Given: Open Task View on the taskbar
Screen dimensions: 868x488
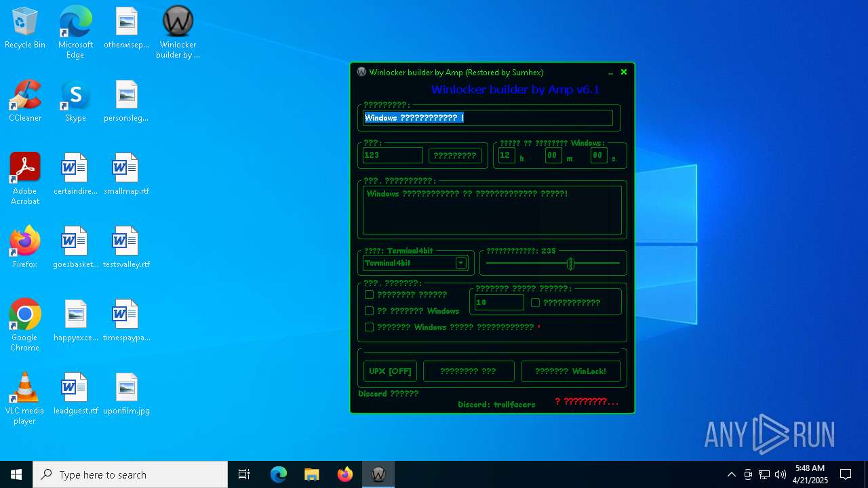Looking at the screenshot, I should coord(244,474).
